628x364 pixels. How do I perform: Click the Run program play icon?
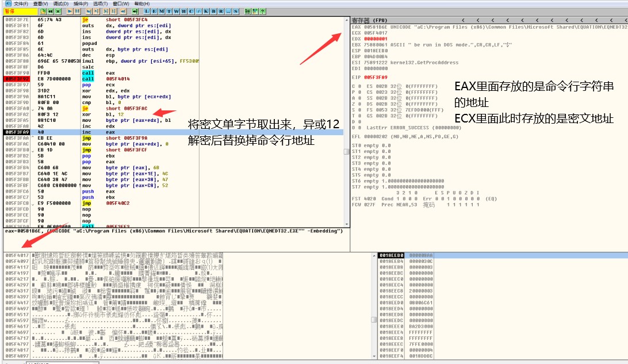[70, 11]
